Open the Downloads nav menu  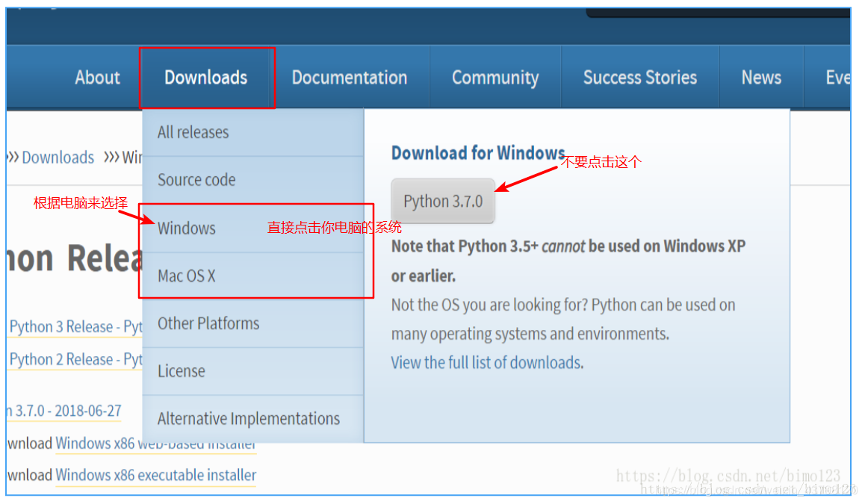205,77
